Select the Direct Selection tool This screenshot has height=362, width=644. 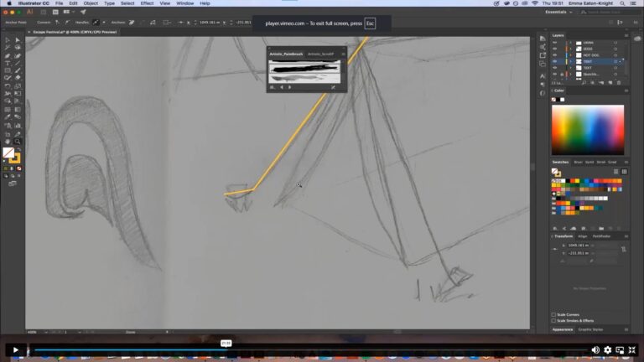[18, 40]
